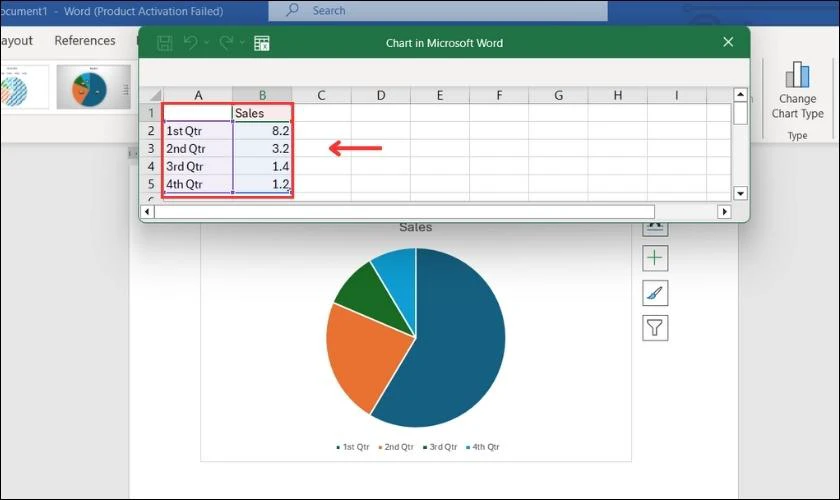This screenshot has width=840, height=500.
Task: Select row 2 header
Action: 151,131
